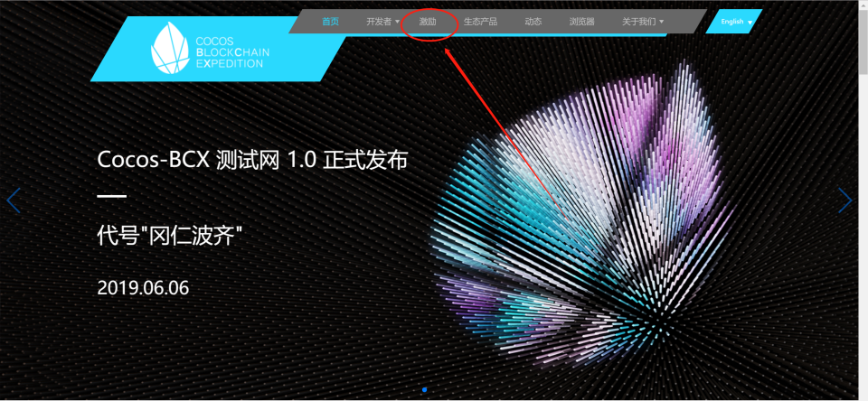Switch language via English dropdown

pyautogui.click(x=736, y=22)
